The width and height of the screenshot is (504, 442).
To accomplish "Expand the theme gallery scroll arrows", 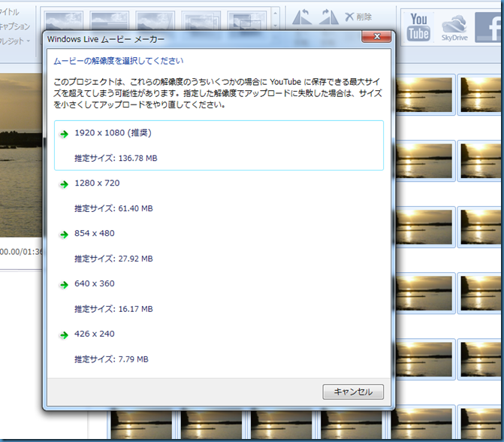I will tap(275, 20).
